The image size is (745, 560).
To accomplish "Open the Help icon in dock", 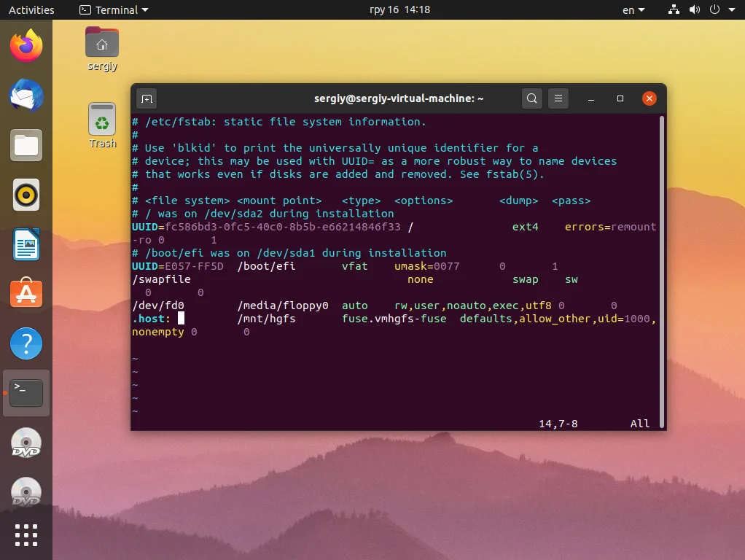I will [x=26, y=343].
